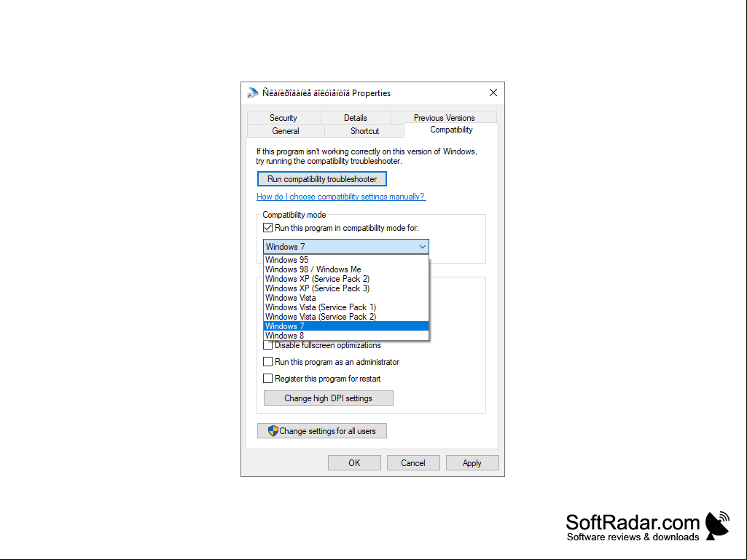Pick Windows Vista (Service Pack 2)

point(346,318)
